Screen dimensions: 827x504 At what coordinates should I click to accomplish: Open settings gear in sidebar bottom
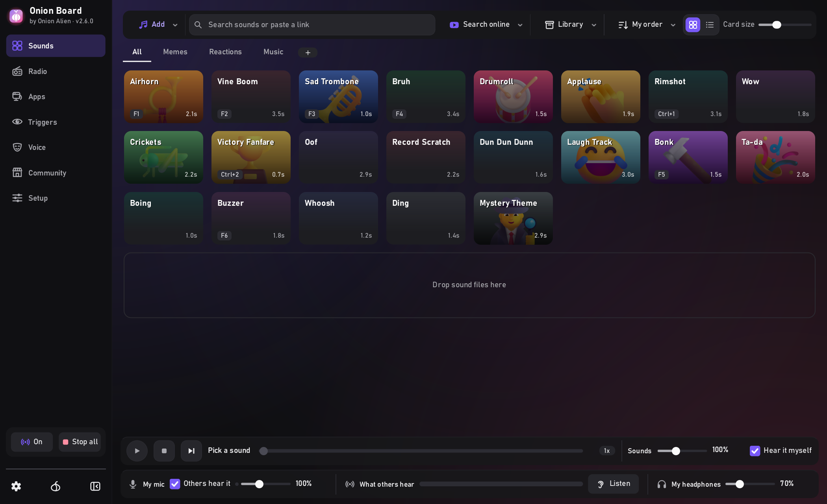point(16,486)
